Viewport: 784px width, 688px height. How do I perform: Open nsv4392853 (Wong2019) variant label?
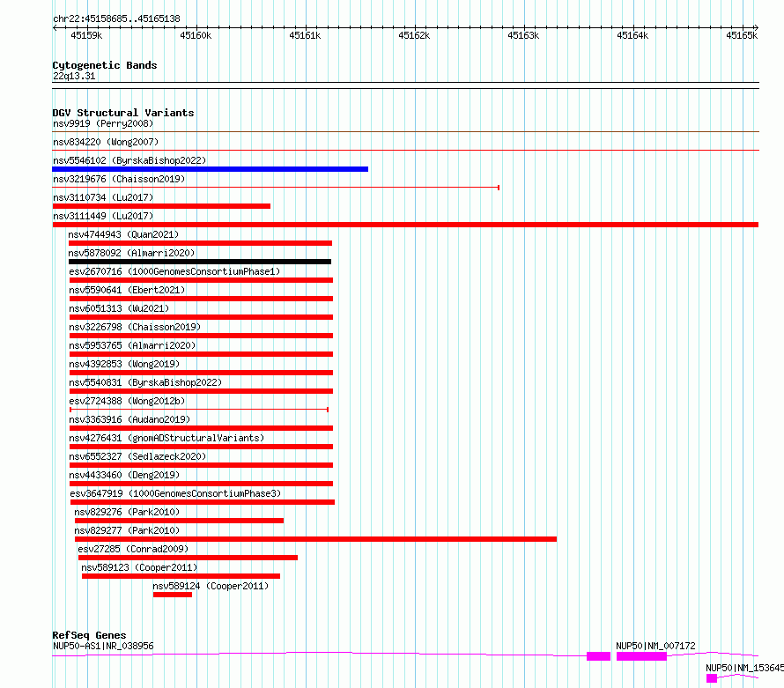(x=124, y=364)
